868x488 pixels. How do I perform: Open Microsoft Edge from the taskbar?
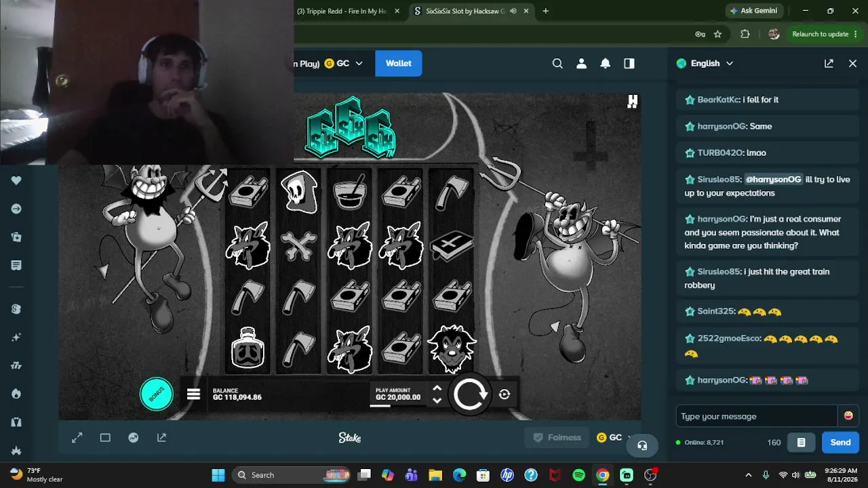(x=459, y=475)
